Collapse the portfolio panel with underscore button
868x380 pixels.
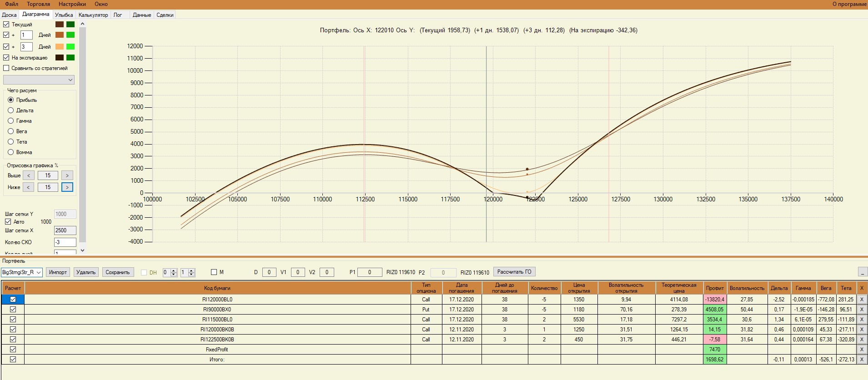(863, 272)
